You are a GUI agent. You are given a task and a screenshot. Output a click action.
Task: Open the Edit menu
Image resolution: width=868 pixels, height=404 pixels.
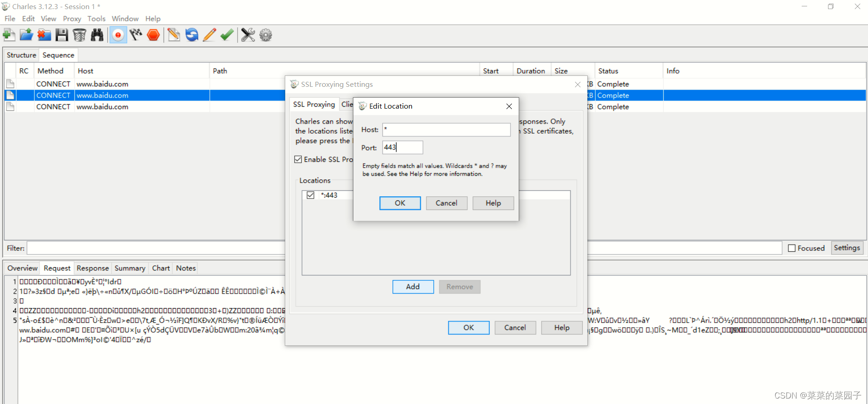click(x=28, y=19)
